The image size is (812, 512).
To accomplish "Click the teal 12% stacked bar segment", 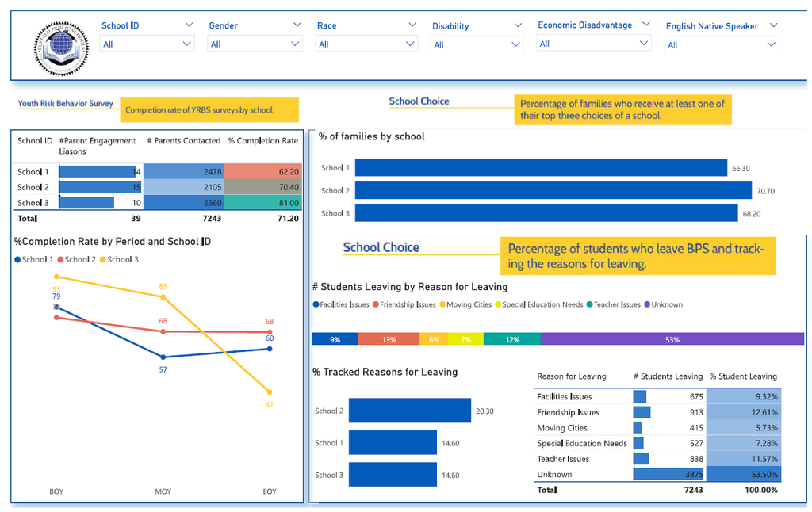I will [512, 339].
